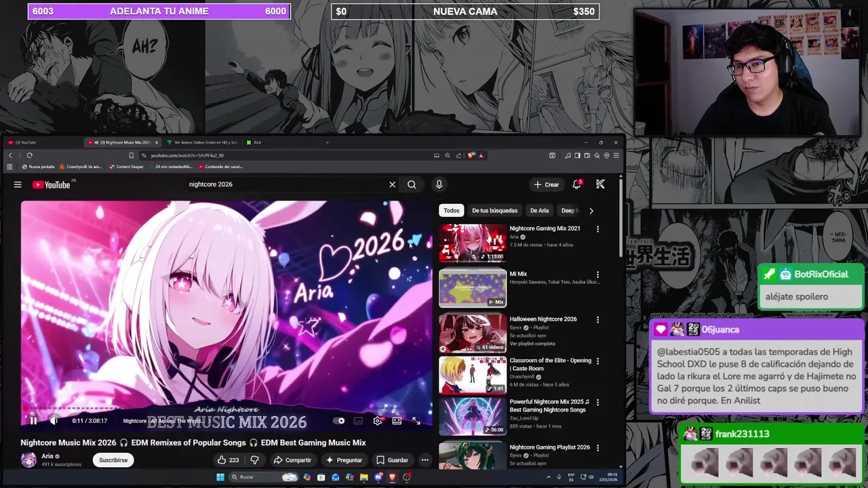
Task: Open the Crunchyroll bookmark
Action: (x=81, y=167)
